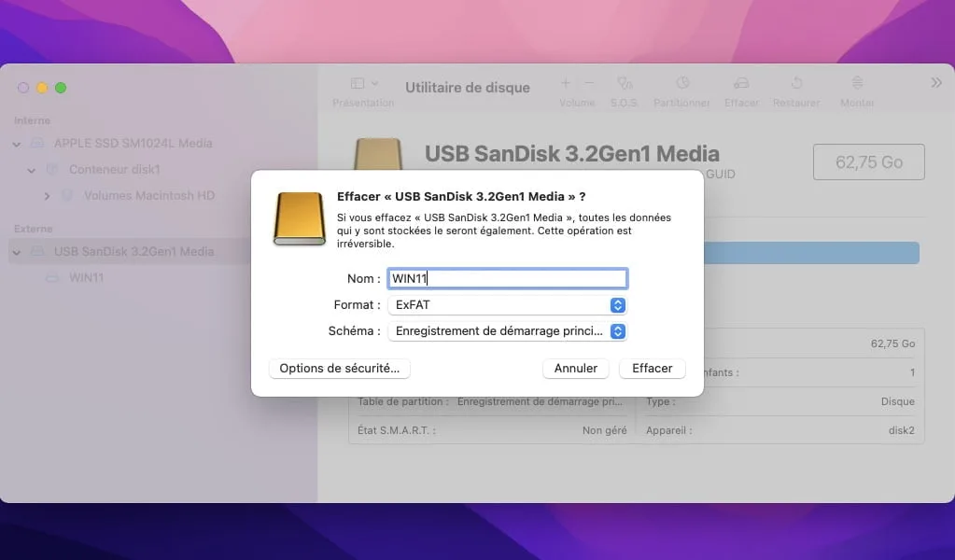This screenshot has height=560, width=955.
Task: Expand the Volumes Macintosh HD row
Action: (47, 196)
